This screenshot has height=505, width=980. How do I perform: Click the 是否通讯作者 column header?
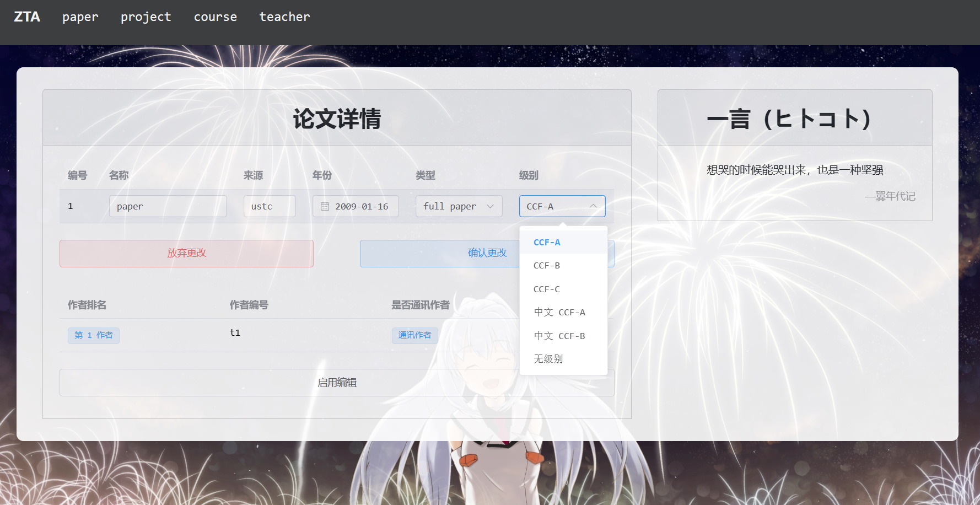click(421, 305)
